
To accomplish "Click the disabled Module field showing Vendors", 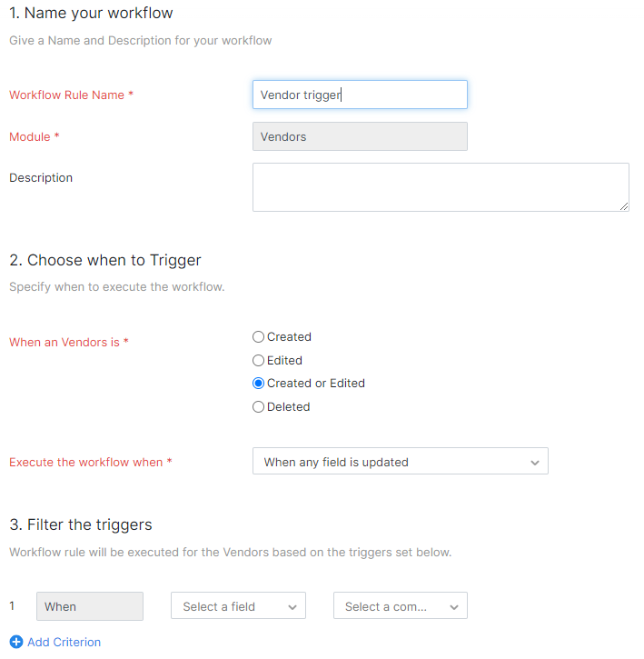I will point(359,136).
